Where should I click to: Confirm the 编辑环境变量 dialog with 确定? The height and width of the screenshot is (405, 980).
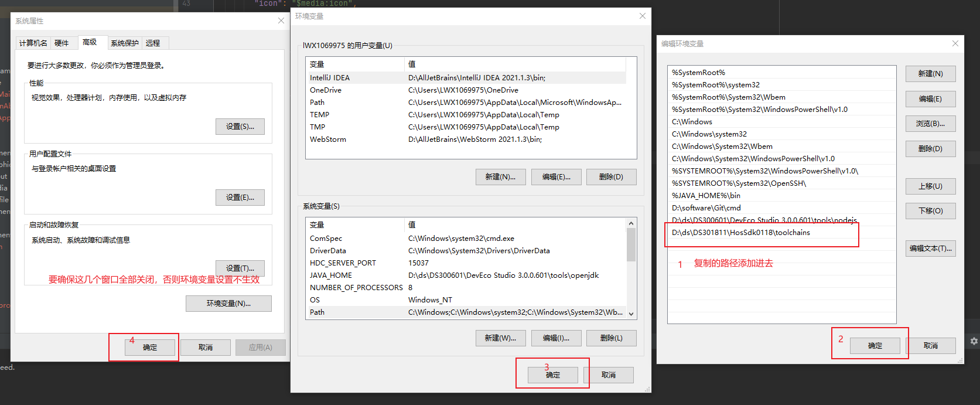875,346
